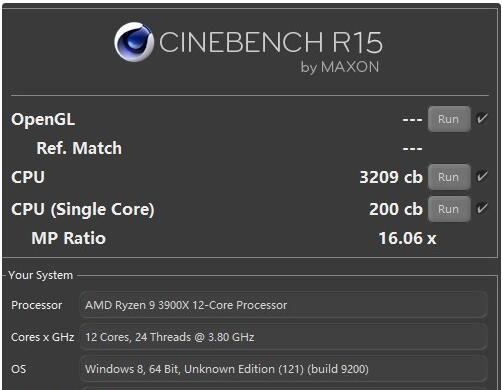Click the OS information field
This screenshot has width=503, height=390.
[284, 369]
